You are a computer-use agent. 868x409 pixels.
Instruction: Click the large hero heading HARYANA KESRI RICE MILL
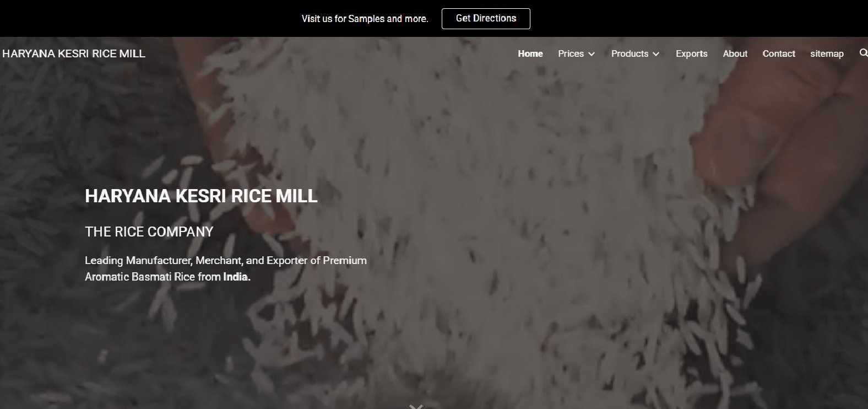tap(201, 196)
